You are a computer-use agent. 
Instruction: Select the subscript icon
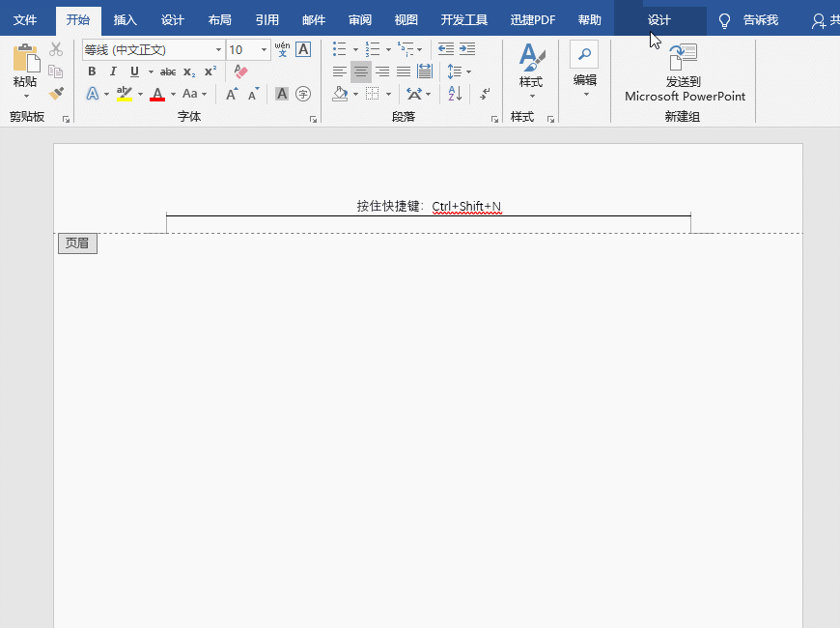pyautogui.click(x=189, y=71)
